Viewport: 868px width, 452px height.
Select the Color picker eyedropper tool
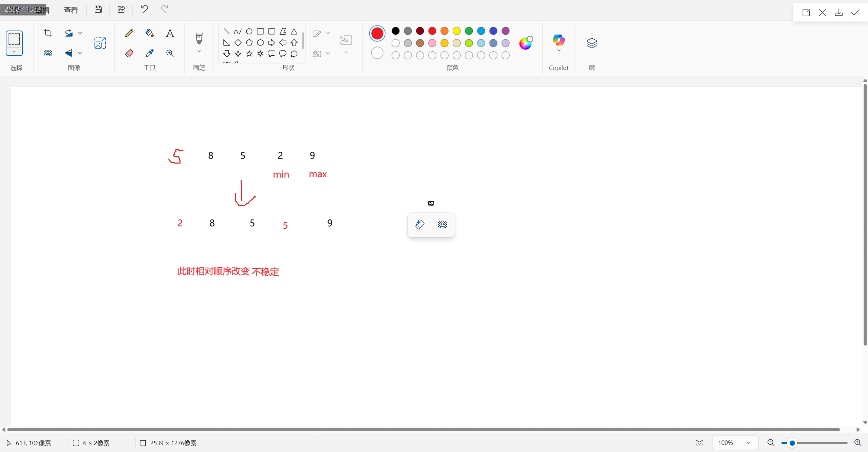(150, 53)
